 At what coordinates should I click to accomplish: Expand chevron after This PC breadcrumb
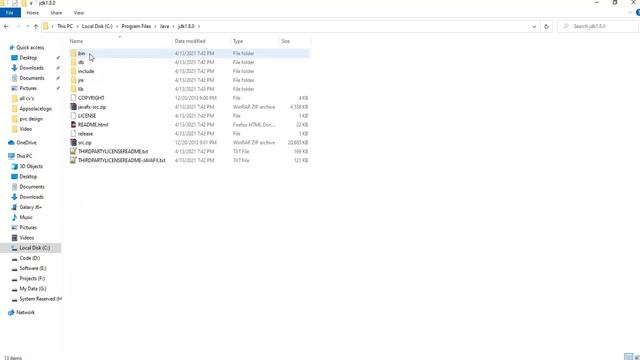click(77, 27)
